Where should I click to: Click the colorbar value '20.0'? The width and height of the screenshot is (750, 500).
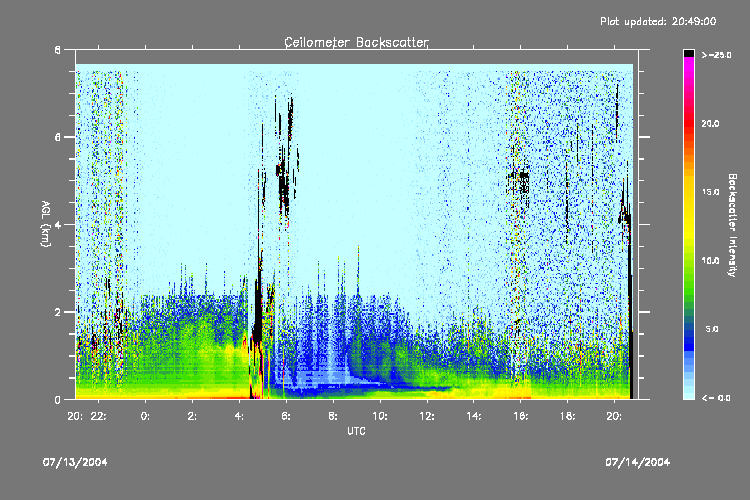[710, 123]
